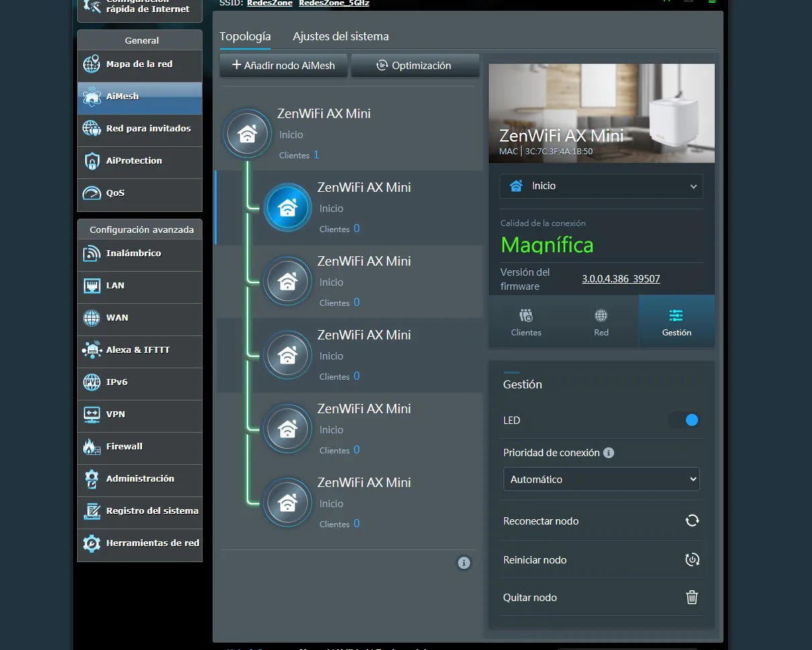Viewport: 812px width, 650px height.
Task: Open AiProtection shield section
Action: tap(139, 162)
